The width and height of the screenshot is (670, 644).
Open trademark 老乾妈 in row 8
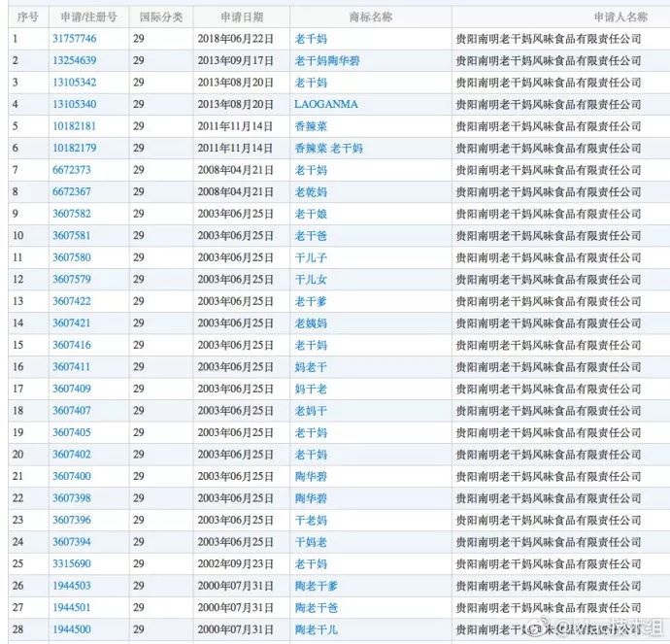(311, 192)
